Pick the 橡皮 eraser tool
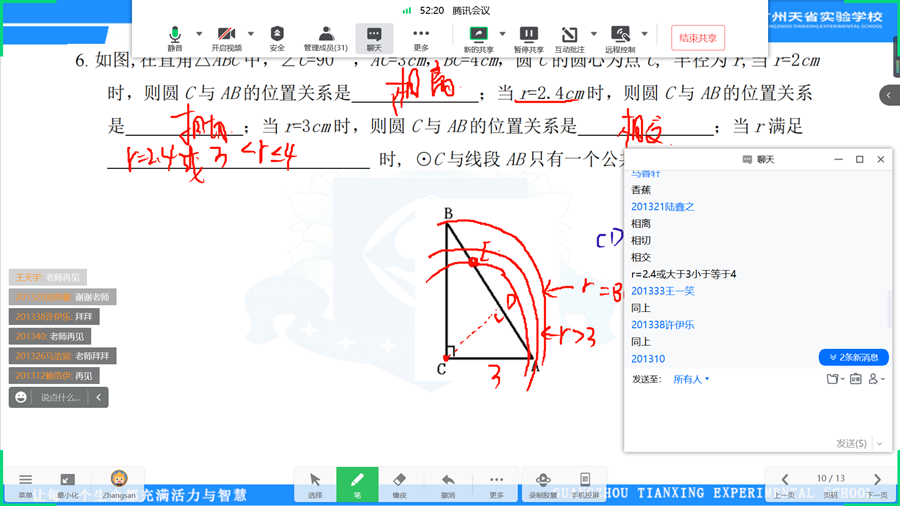This screenshot has height=506, width=900. (399, 485)
